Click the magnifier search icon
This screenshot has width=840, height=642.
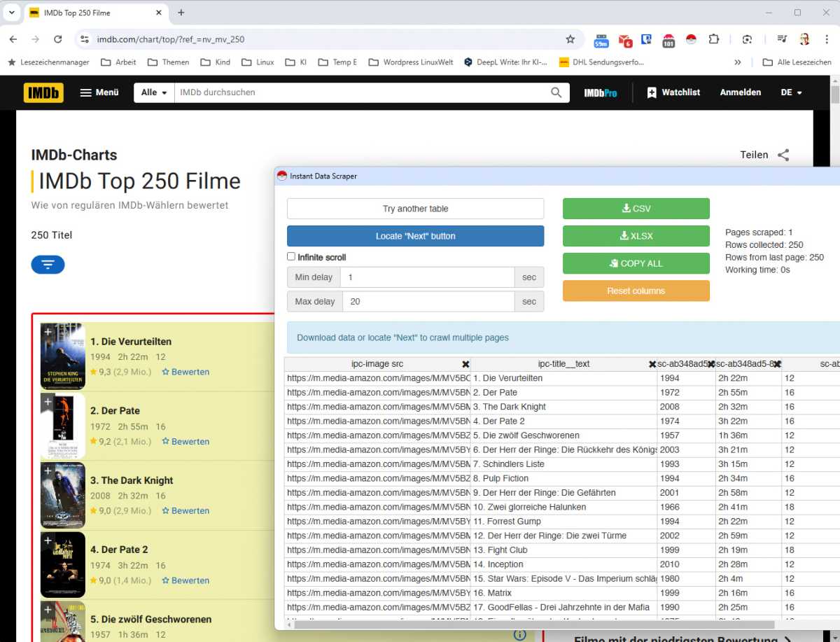556,92
